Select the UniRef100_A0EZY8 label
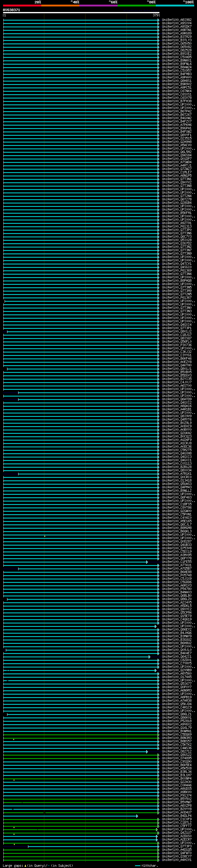 click(x=176, y=362)
